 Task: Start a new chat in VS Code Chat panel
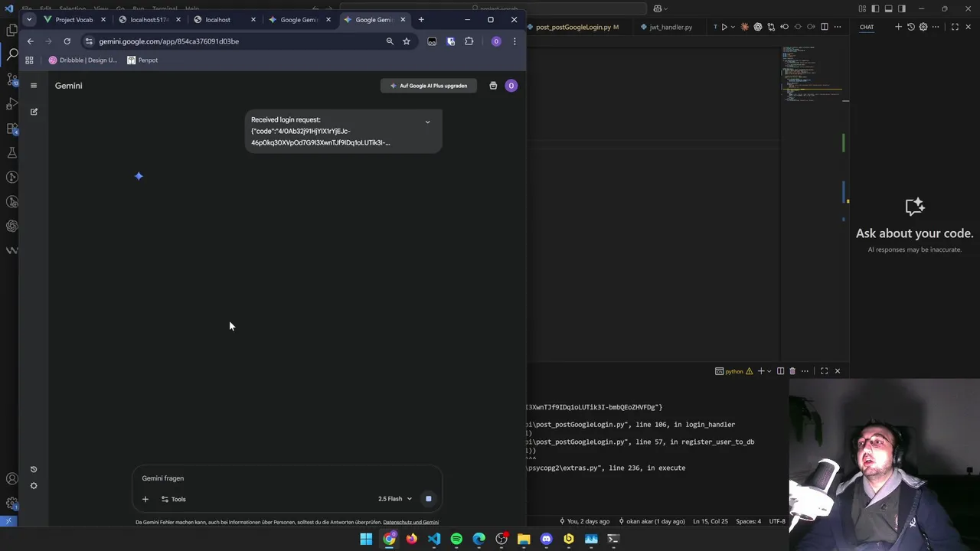899,27
